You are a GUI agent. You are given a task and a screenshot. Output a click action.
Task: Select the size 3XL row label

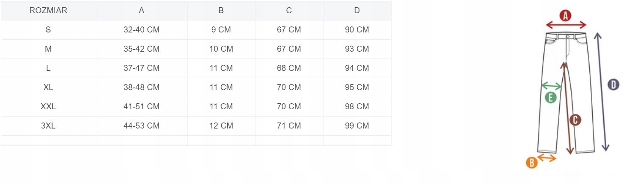coord(48,126)
